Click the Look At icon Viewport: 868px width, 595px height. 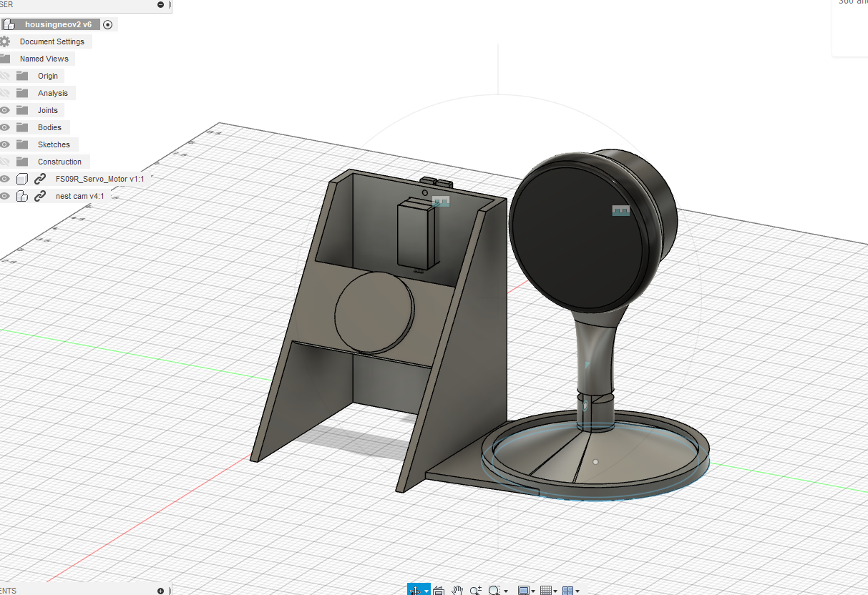pyautogui.click(x=439, y=591)
